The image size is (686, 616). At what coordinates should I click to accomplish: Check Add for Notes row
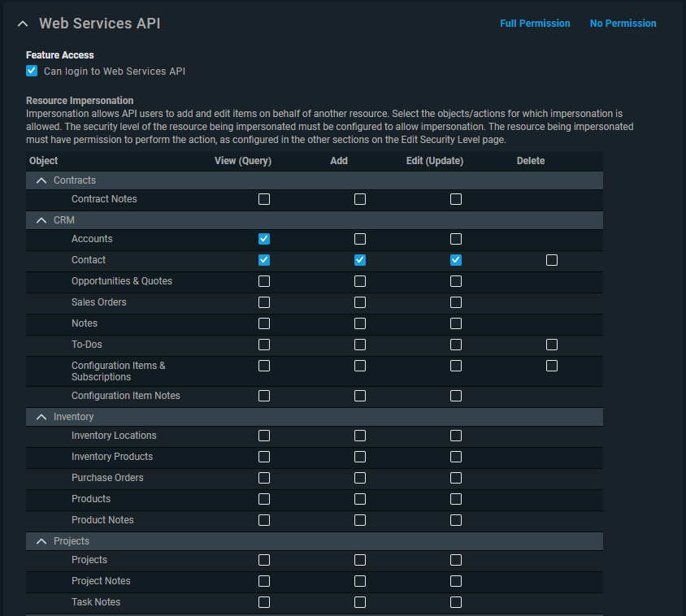359,323
